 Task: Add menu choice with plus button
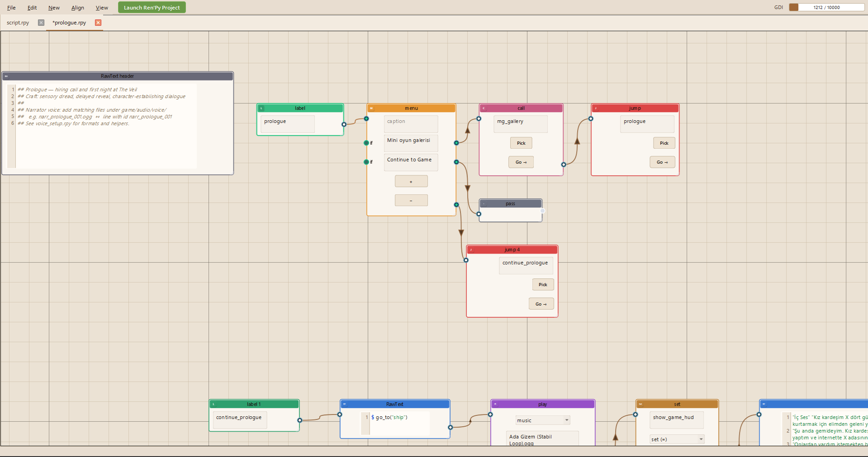pos(411,181)
